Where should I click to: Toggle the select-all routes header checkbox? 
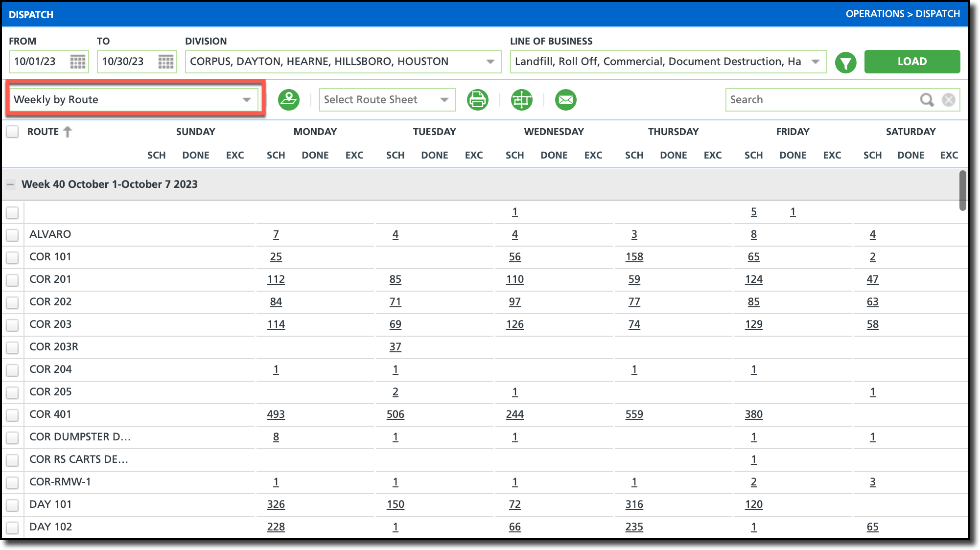coord(12,132)
